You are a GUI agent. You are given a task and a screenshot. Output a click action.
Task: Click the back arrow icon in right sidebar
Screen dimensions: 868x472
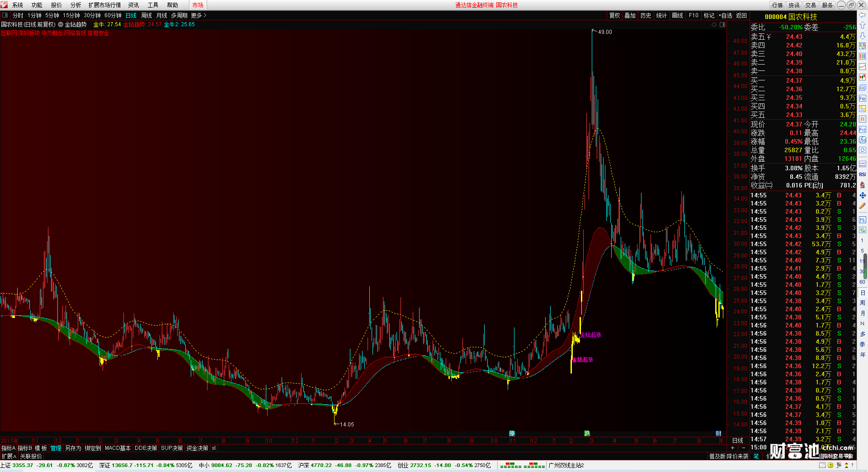tap(862, 15)
